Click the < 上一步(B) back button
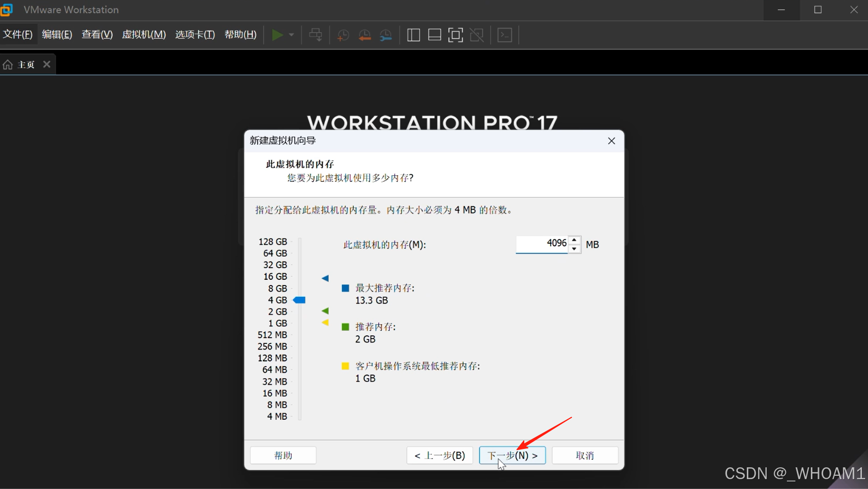 coord(440,455)
